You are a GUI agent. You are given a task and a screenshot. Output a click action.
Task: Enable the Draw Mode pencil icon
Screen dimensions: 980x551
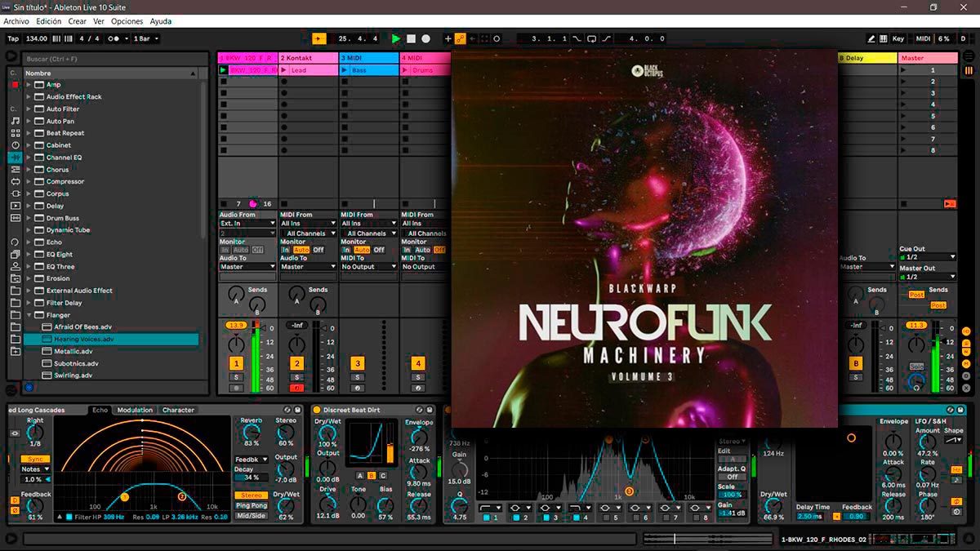pyautogui.click(x=872, y=38)
